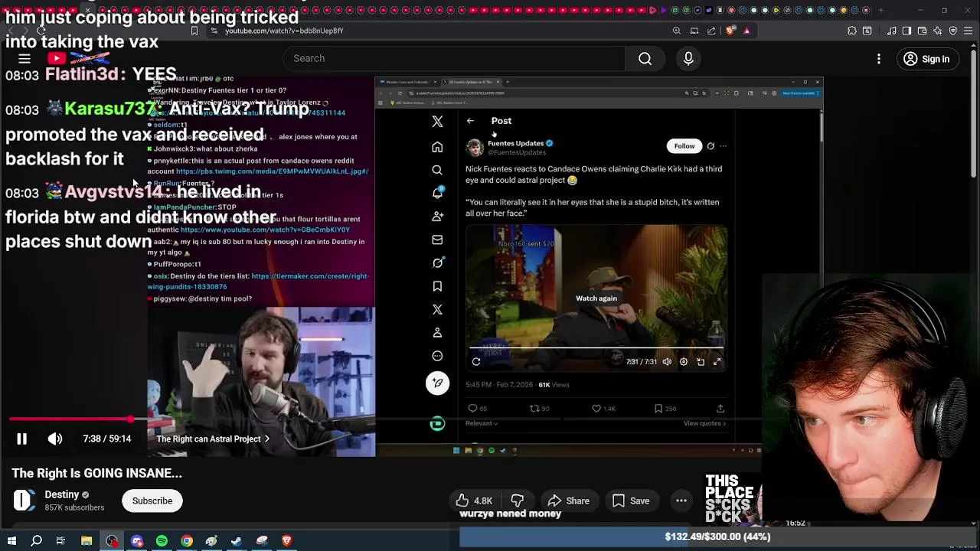Click the zoom magnifier icon in address bar
Image resolution: width=980 pixels, height=551 pixels.
pos(677,31)
